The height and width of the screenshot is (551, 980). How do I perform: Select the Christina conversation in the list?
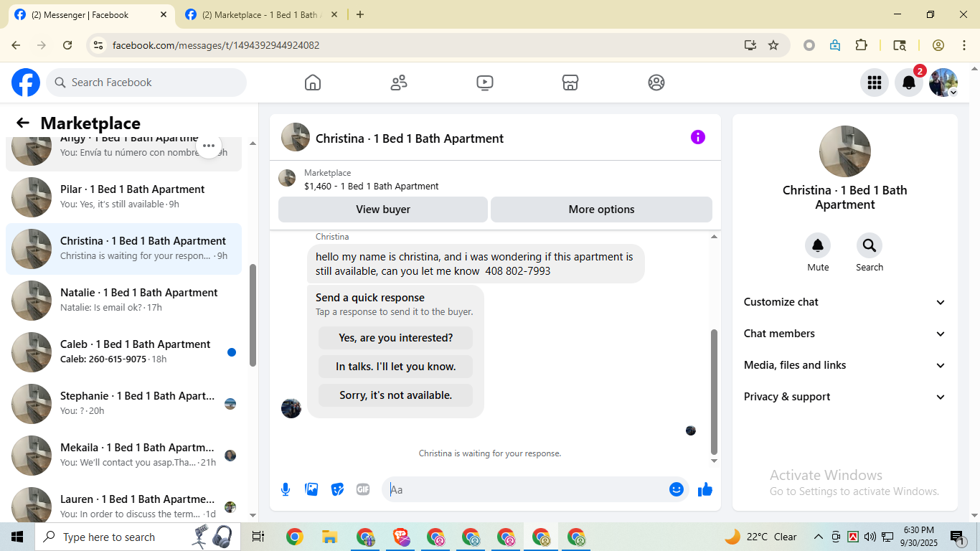click(123, 249)
